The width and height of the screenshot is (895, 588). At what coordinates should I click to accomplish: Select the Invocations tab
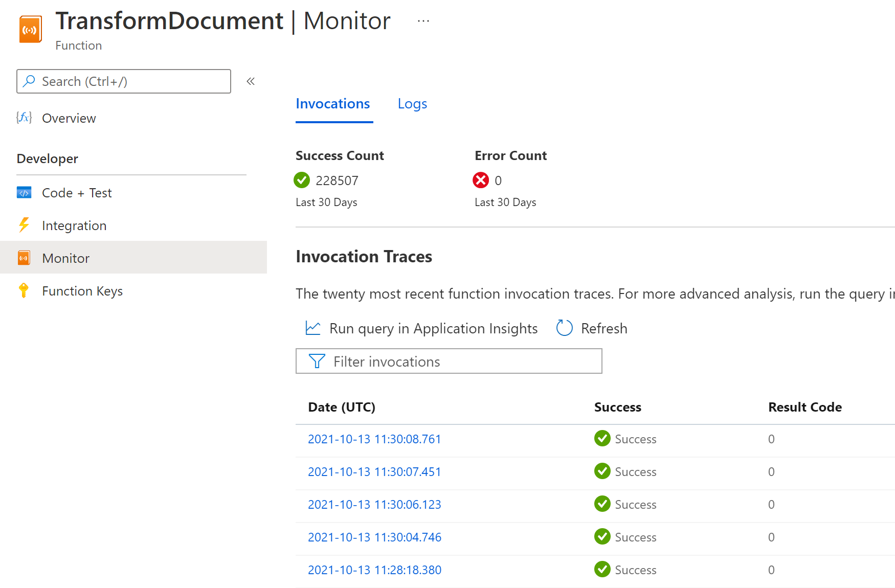point(333,103)
